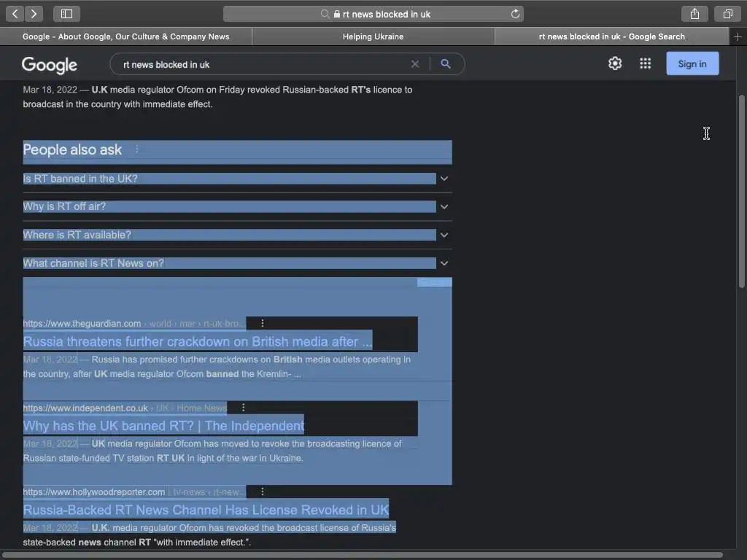Click the horizontal scrollbar at the bottom
The height and width of the screenshot is (560, 747).
click(x=363, y=555)
